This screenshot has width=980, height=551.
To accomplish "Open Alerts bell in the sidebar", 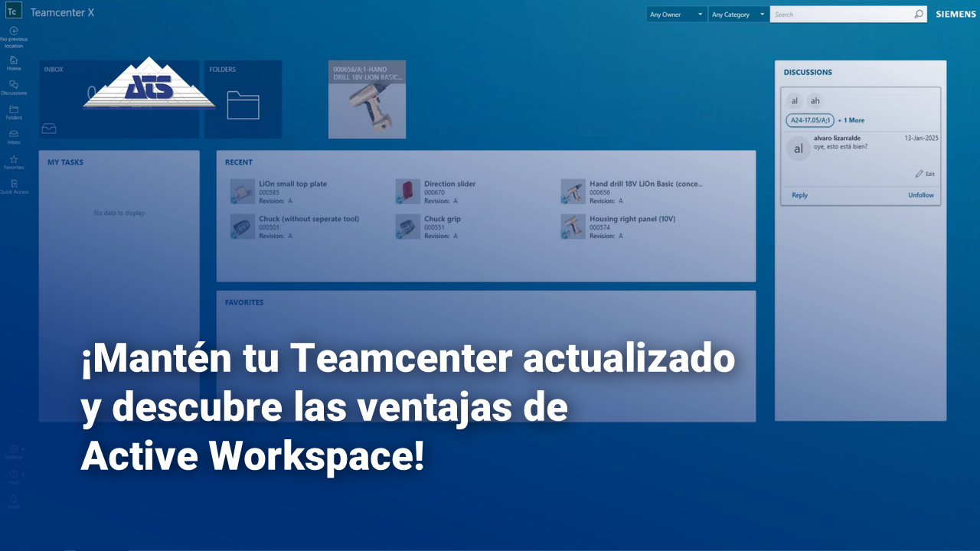I will [13, 499].
